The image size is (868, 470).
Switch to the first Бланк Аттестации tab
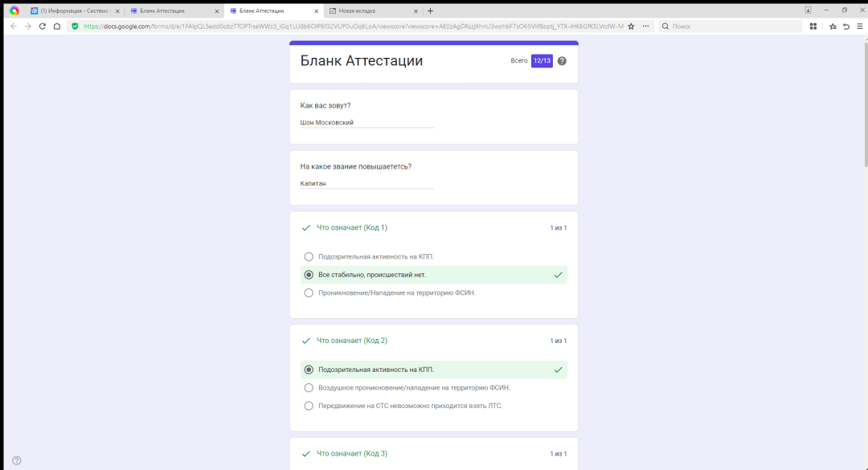174,11
